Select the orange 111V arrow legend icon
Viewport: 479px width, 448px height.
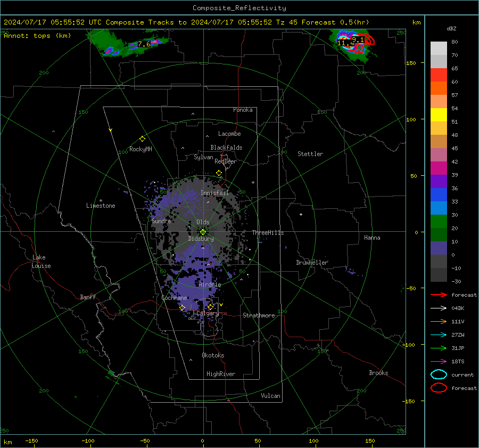(439, 321)
